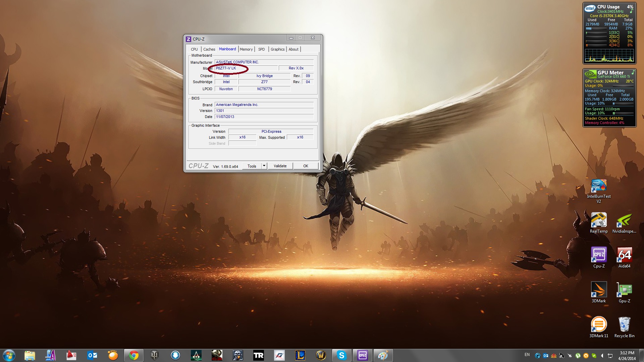The image size is (644, 362).
Task: Close the CPU-Z window
Action: point(313,38)
